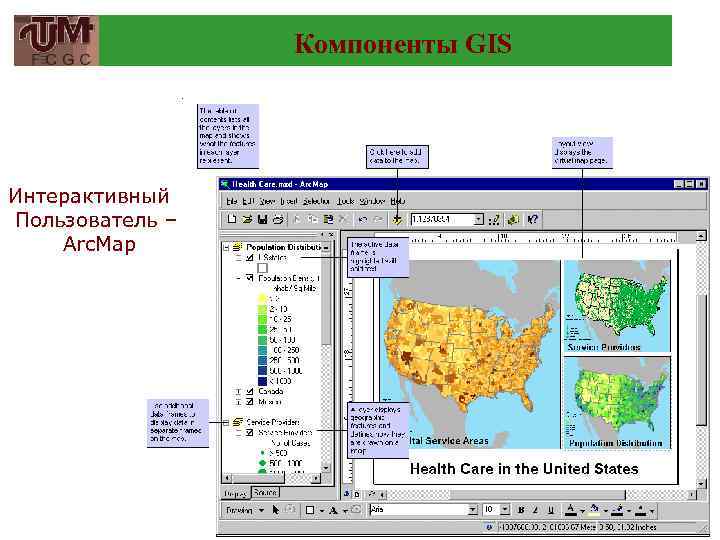The image size is (720, 540).
Task: Switch to data view button below map
Action: (x=347, y=494)
